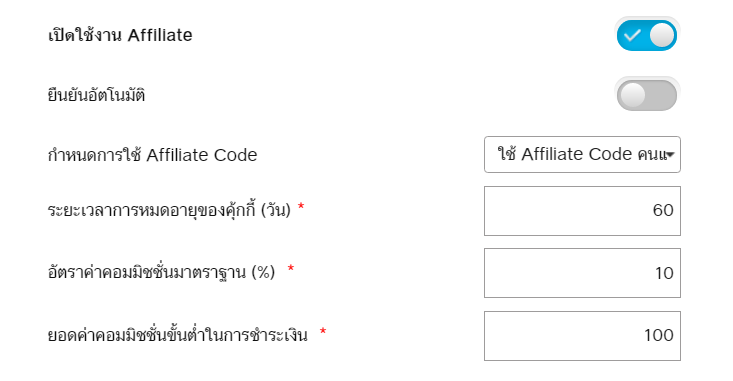Click the red asterisk beside cookie expiry label
733x381 pixels.
(301, 207)
